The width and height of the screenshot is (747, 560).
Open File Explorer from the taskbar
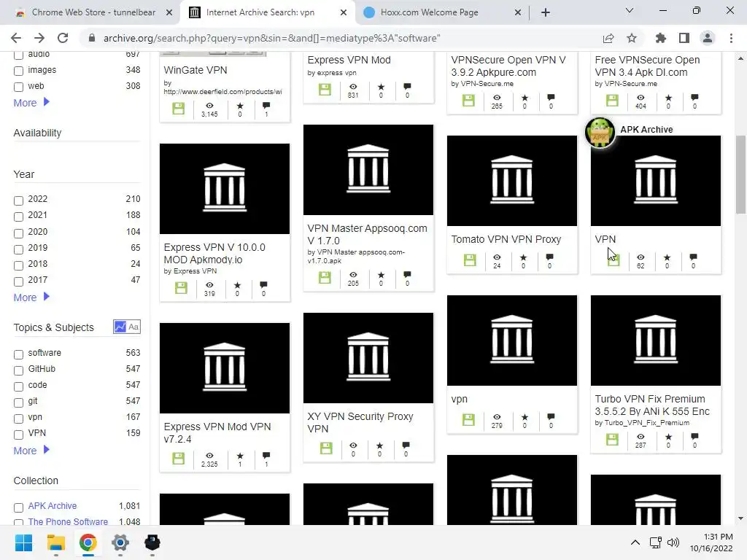click(55, 542)
